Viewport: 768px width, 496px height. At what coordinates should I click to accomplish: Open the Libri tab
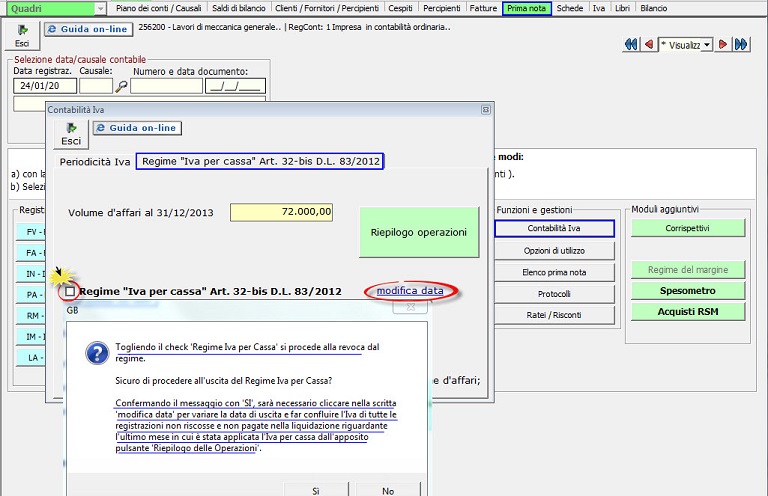pos(622,8)
